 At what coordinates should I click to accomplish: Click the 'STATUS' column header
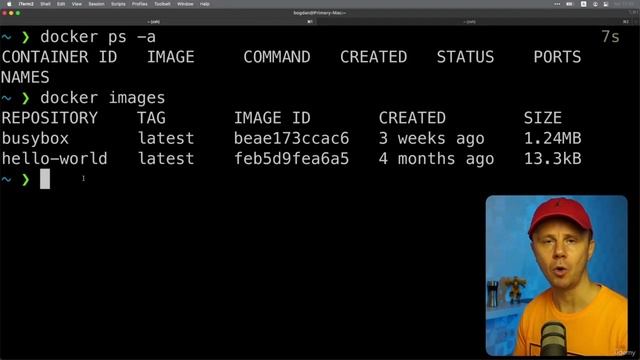tap(465, 57)
